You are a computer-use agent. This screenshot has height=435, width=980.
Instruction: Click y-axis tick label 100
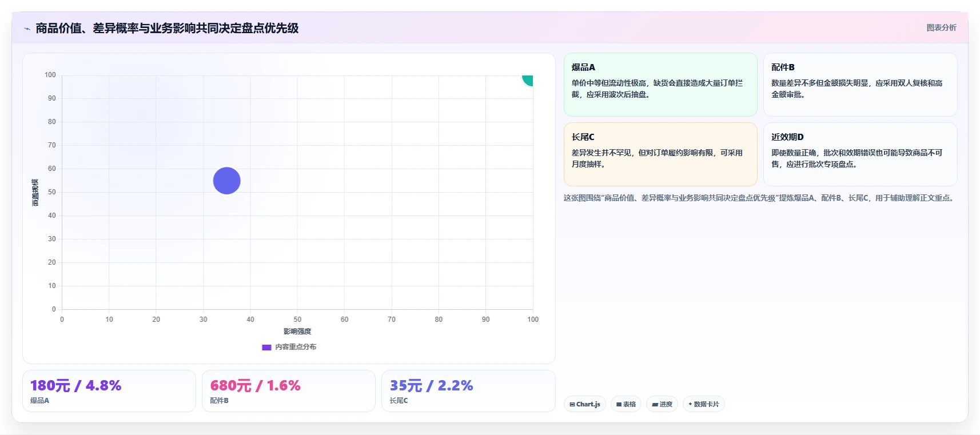coord(50,75)
